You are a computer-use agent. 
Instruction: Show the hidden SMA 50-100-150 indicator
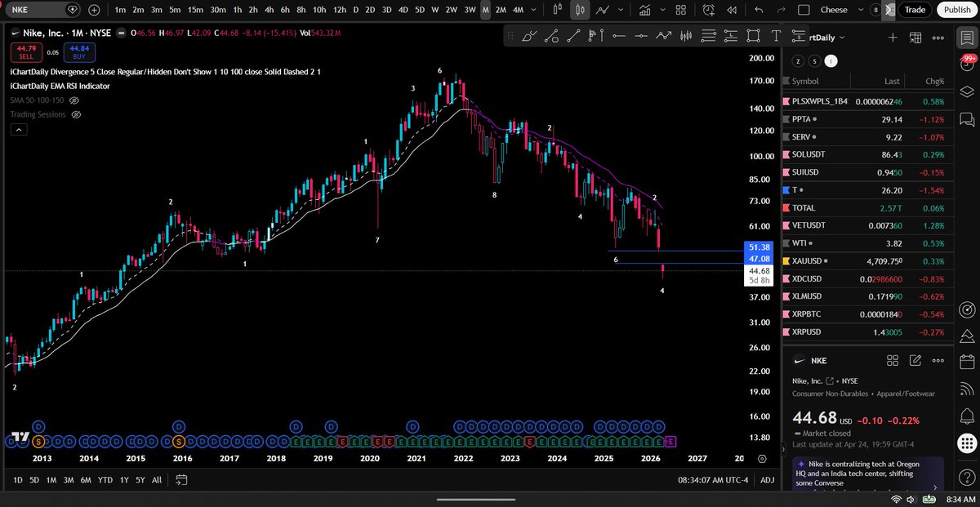click(x=74, y=100)
